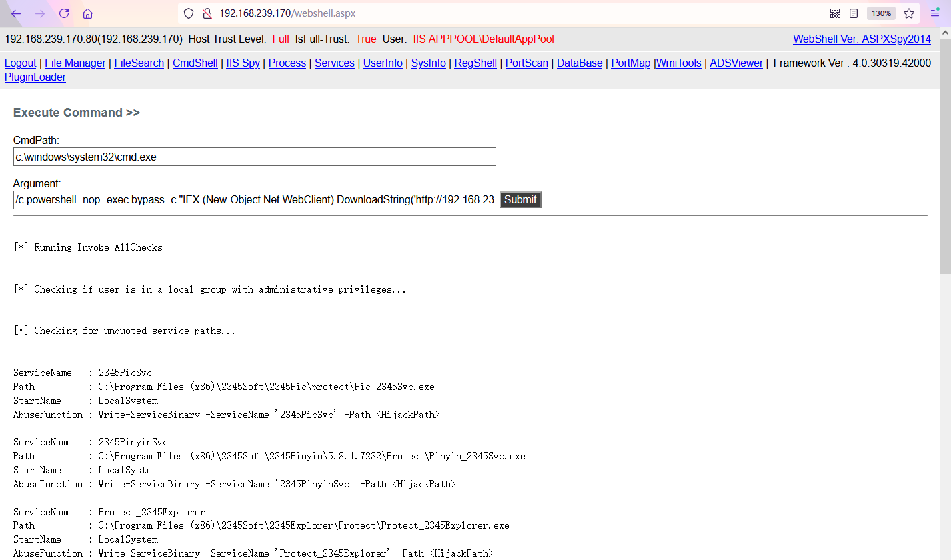Open ADSViewer
Screen dimensions: 951x560
coord(736,63)
